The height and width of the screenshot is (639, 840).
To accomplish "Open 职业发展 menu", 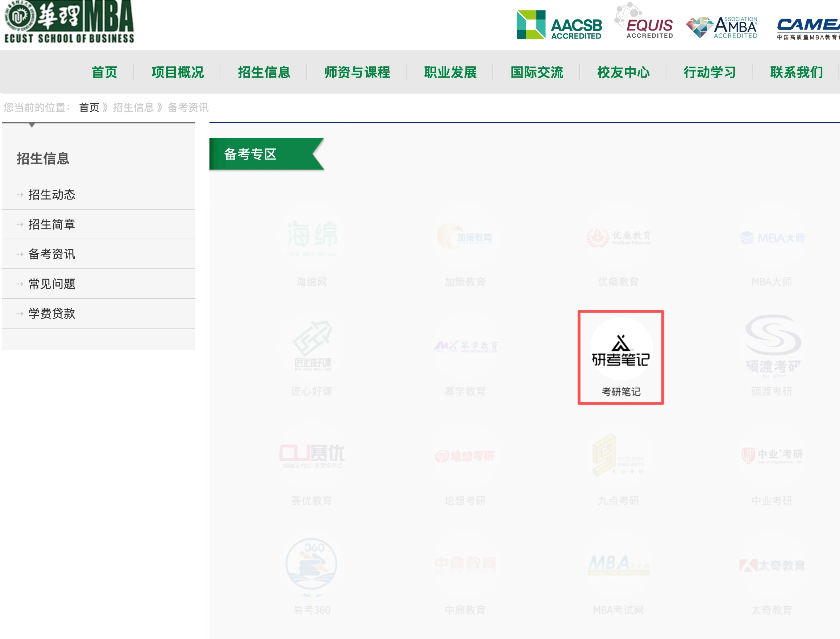I will tap(450, 72).
